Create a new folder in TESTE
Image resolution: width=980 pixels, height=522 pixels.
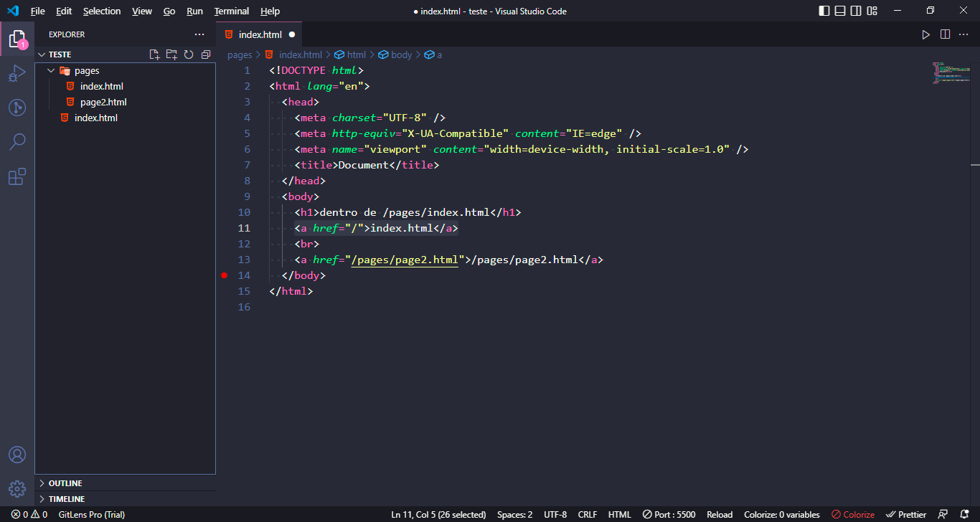point(171,54)
